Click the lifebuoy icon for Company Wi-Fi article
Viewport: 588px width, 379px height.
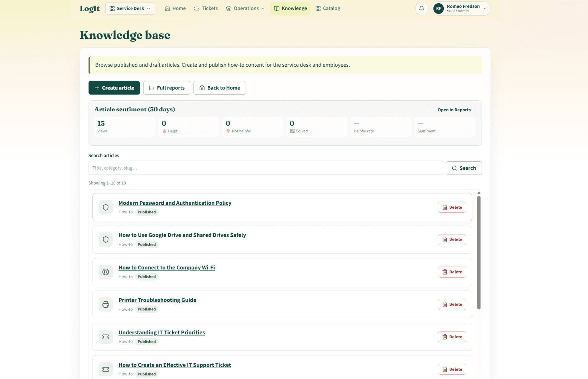point(106,272)
